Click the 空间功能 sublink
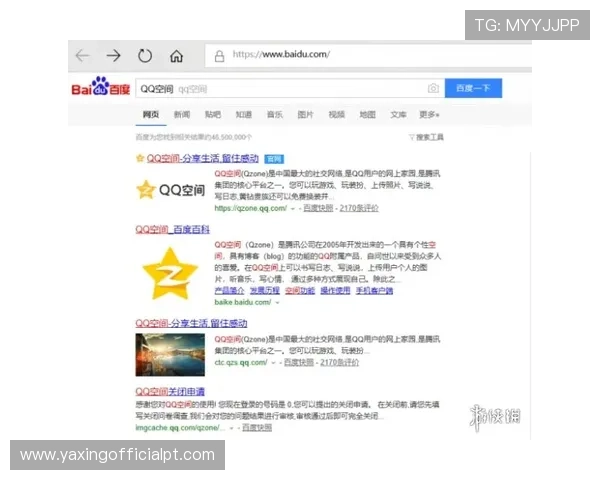This screenshot has width=600, height=480. click(300, 291)
